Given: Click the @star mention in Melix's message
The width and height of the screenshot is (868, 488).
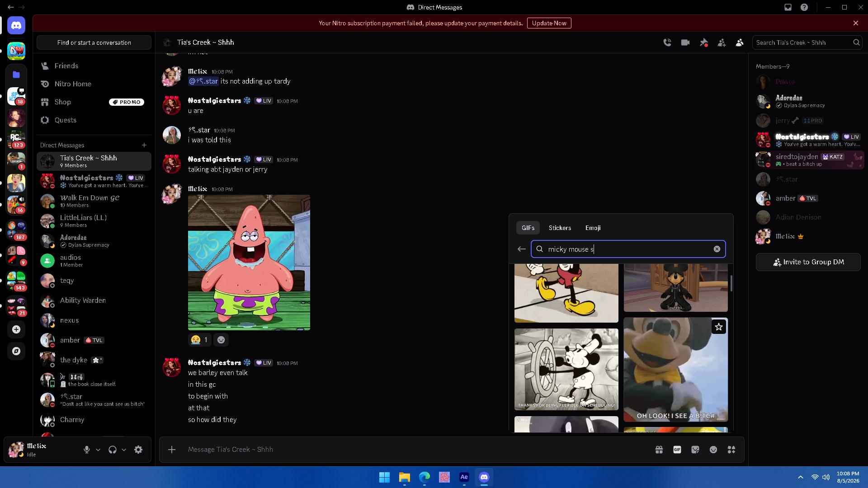Looking at the screenshot, I should click(x=203, y=81).
